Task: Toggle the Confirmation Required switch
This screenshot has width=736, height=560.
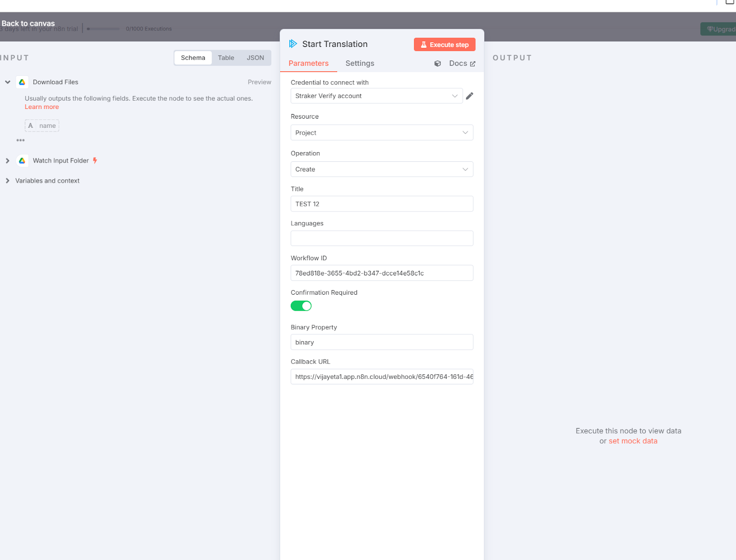Action: point(301,306)
